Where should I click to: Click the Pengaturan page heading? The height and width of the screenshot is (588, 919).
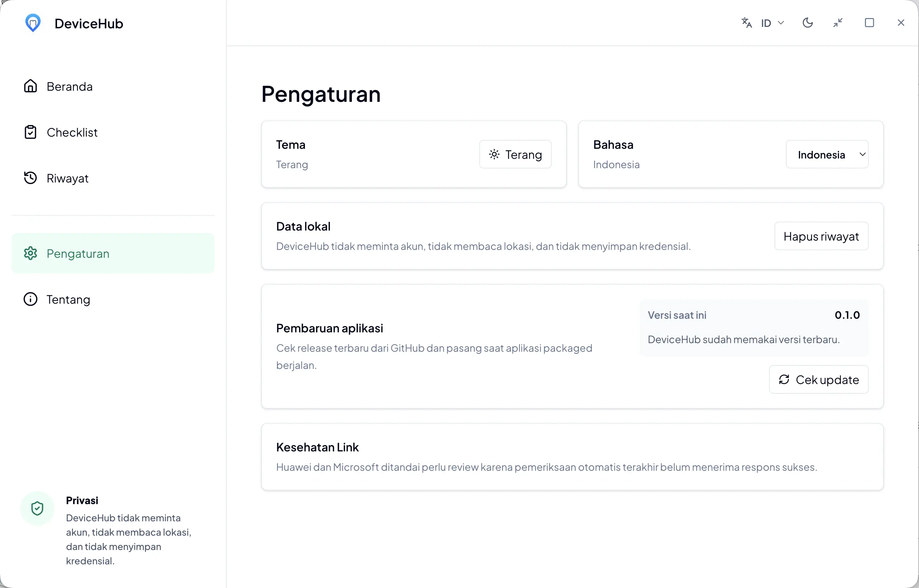click(x=321, y=94)
